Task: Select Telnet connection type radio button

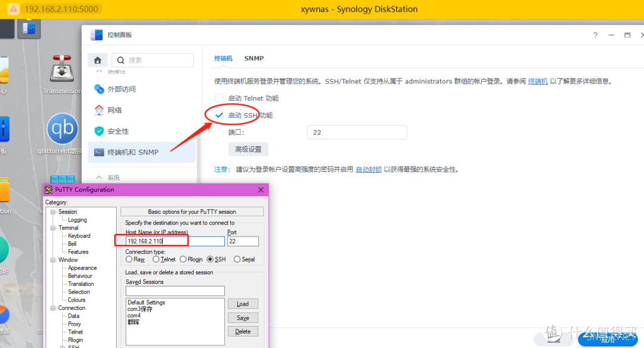Action: (x=156, y=259)
